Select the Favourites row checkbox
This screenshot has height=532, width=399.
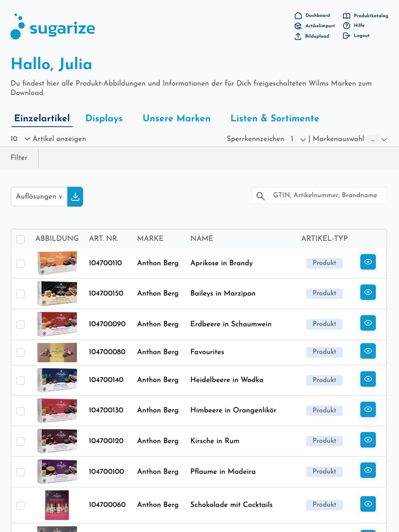pos(21,352)
